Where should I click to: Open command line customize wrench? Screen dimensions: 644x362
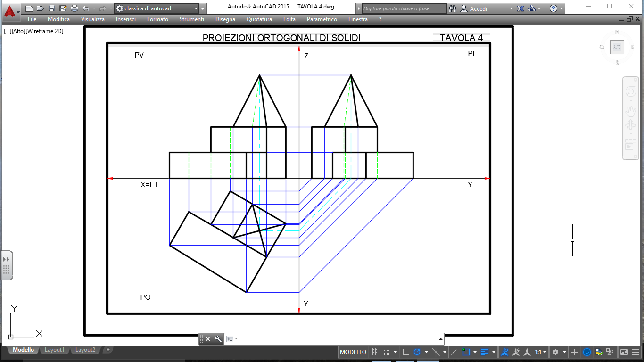click(218, 339)
